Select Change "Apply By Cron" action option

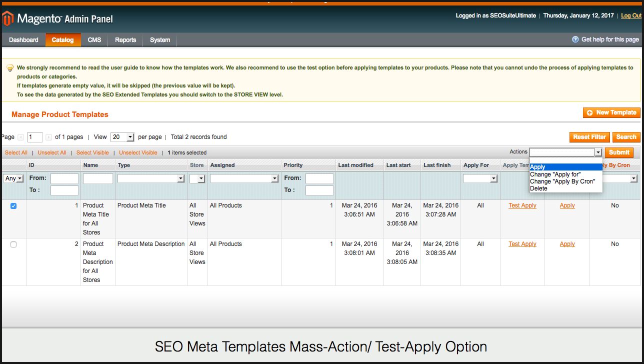(562, 181)
